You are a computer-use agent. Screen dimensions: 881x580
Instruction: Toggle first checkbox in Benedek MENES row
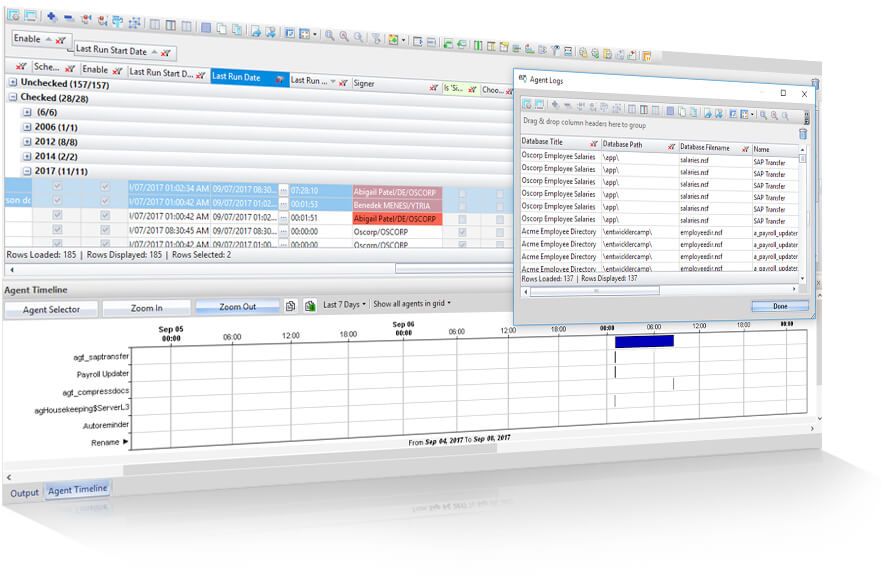click(57, 200)
